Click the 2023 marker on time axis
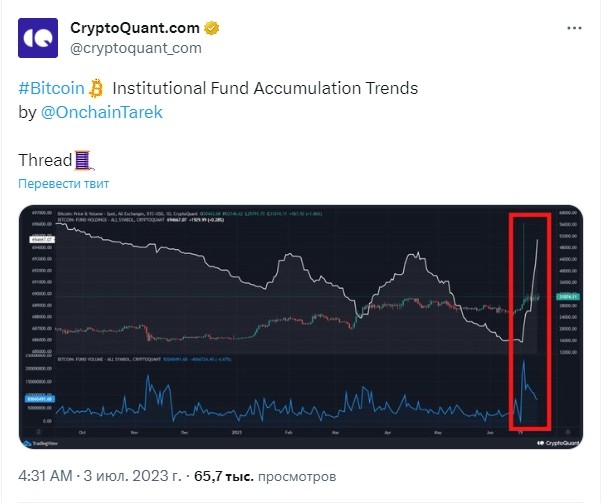Image resolution: width=601 pixels, height=503 pixels. click(236, 432)
